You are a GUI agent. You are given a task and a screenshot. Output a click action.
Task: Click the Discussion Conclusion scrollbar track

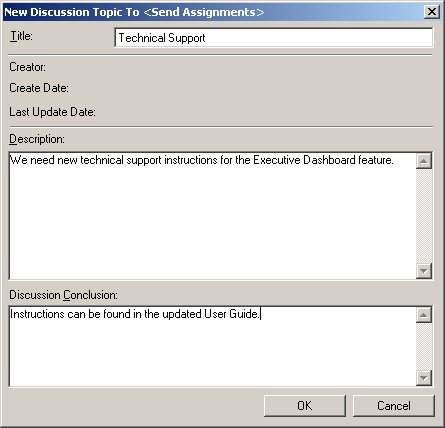424,346
